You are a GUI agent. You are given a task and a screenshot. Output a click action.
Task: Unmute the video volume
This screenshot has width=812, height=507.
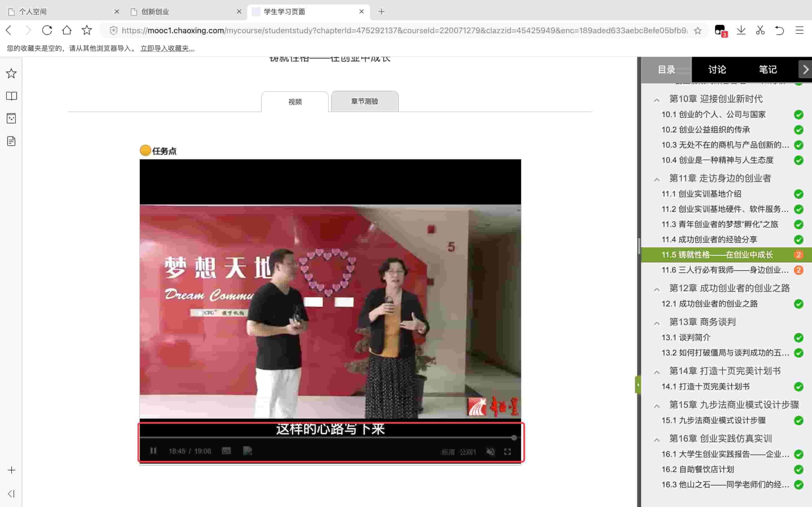490,452
